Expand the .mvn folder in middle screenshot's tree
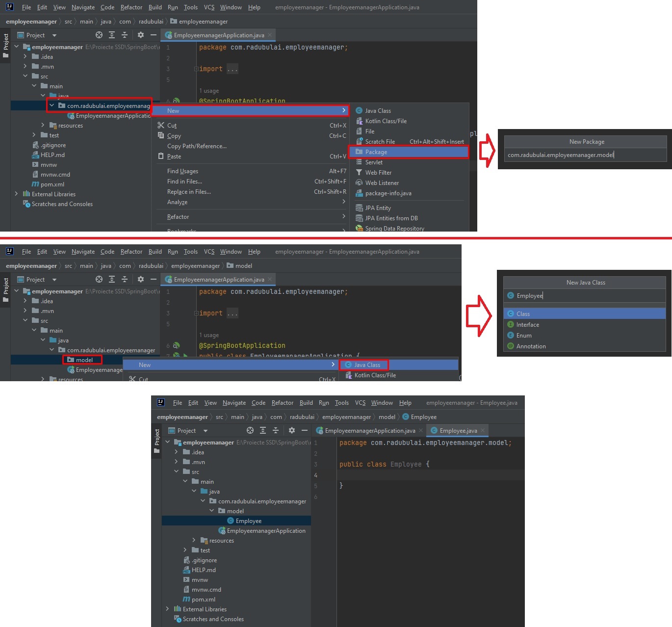672x627 pixels. pos(25,311)
